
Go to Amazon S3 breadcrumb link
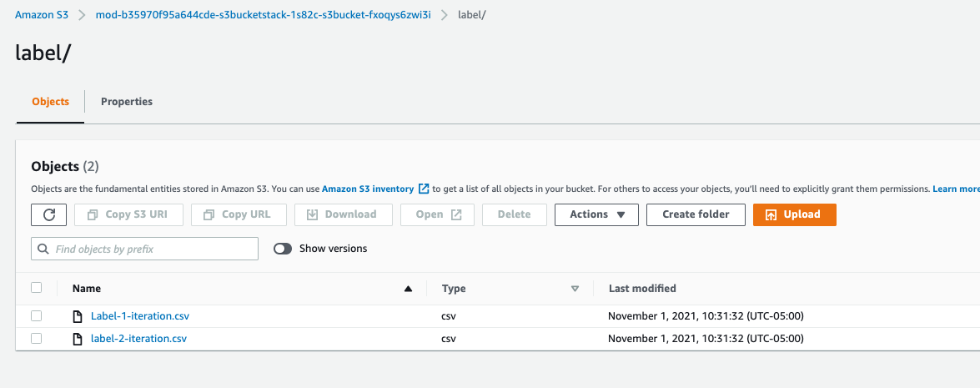tap(42, 16)
